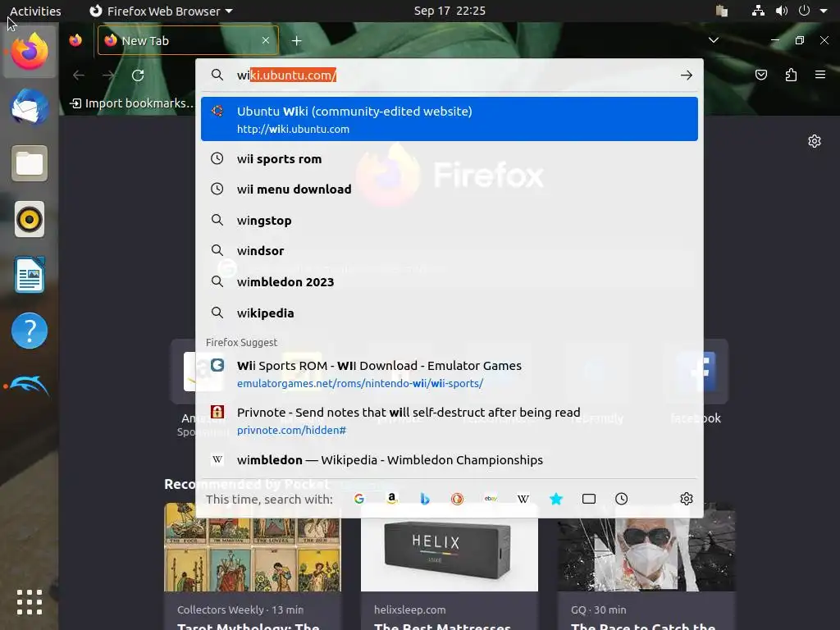Reload the current page
The image size is (840, 630).
(138, 75)
